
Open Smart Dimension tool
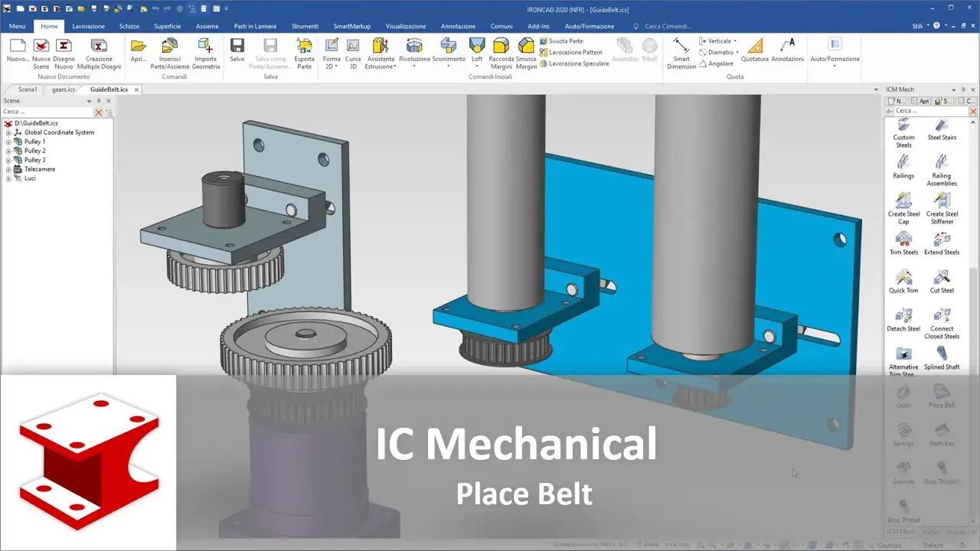coord(681,54)
